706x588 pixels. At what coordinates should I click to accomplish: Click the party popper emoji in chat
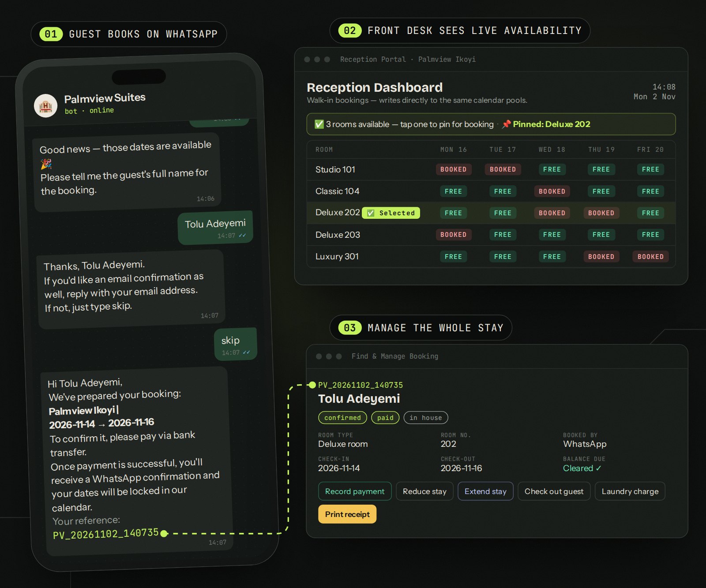[46, 164]
